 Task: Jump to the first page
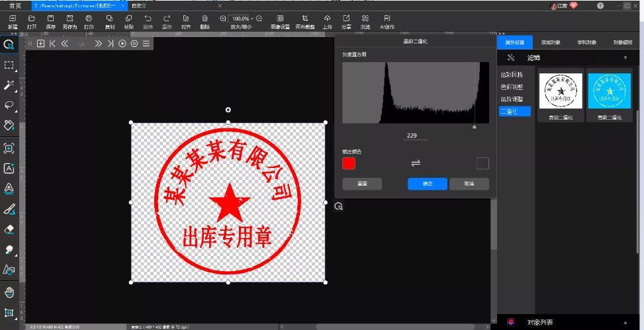click(x=52, y=44)
